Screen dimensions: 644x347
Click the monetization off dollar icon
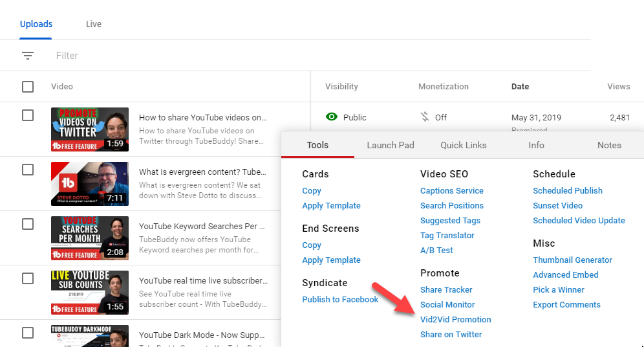pos(425,117)
